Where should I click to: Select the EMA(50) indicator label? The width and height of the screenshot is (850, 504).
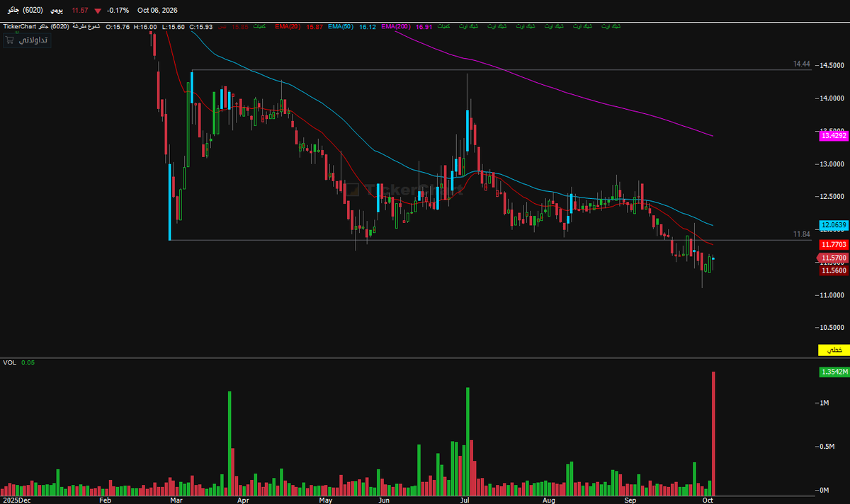point(341,26)
